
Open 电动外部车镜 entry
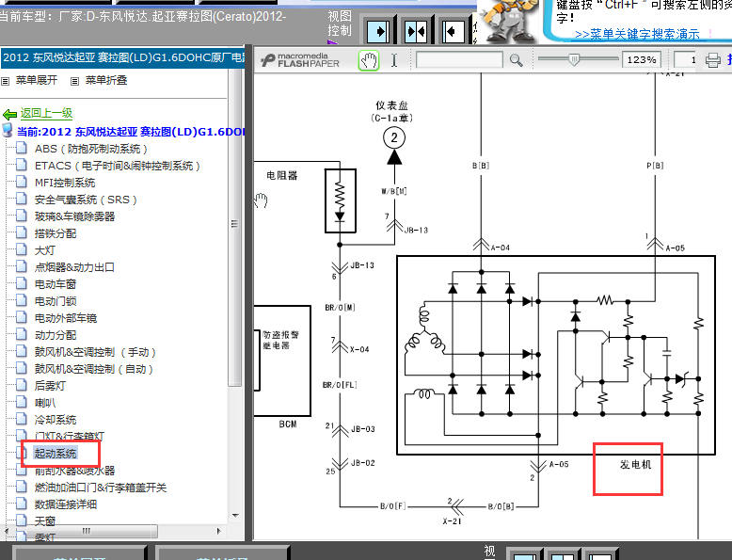pyautogui.click(x=66, y=318)
